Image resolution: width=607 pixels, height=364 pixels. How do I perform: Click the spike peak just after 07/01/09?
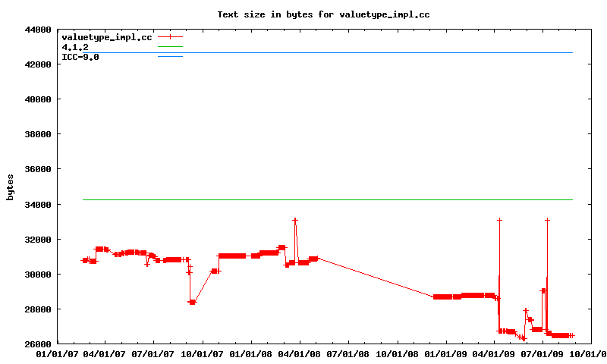pyautogui.click(x=547, y=220)
